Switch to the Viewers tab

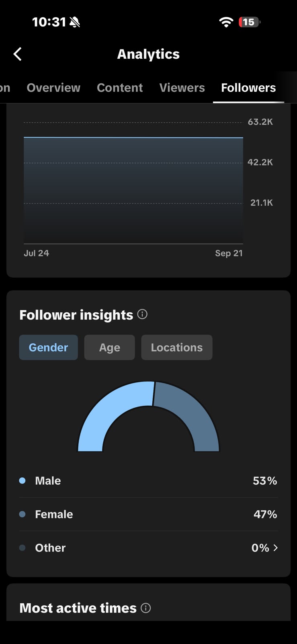tap(182, 88)
